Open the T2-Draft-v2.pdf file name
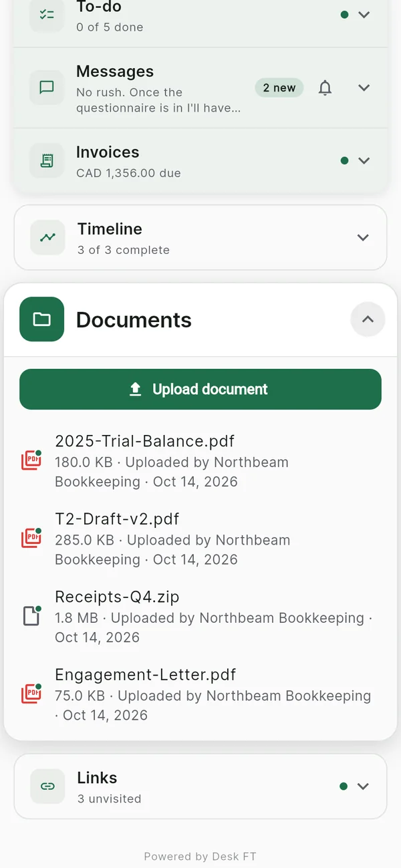This screenshot has height=868, width=401. 117,519
